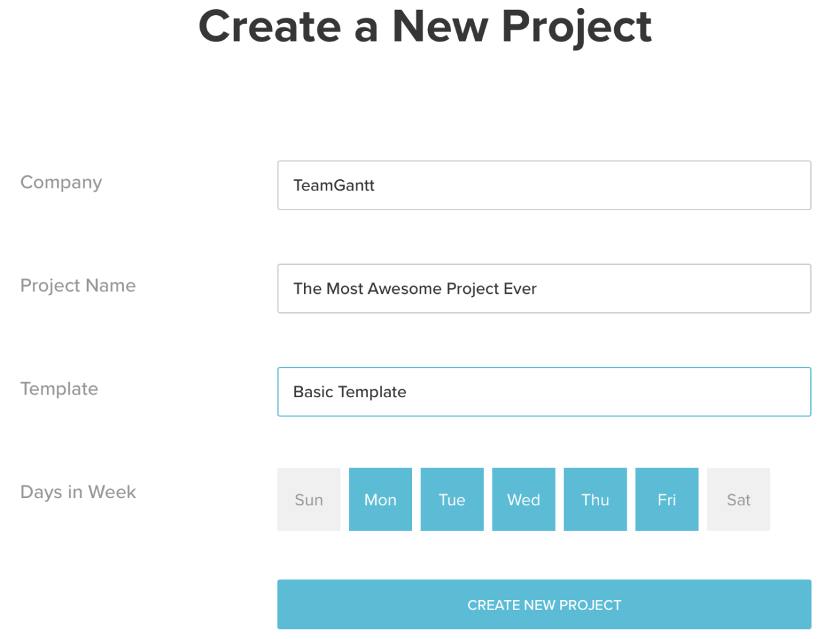This screenshot has height=639, width=840.
Task: Toggle the Sun day selection
Action: coord(308,499)
